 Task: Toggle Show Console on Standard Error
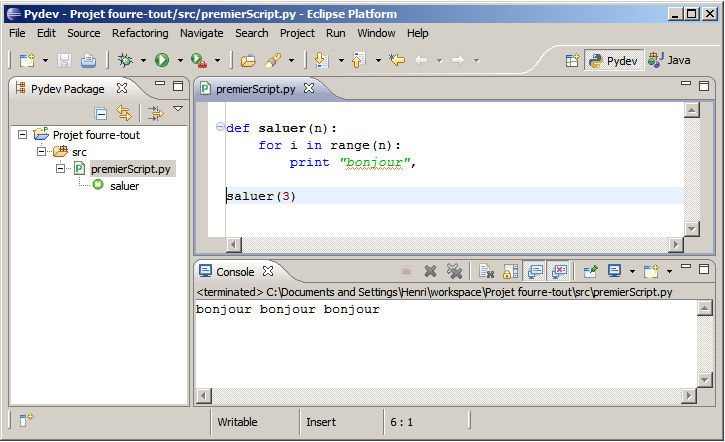(x=559, y=271)
